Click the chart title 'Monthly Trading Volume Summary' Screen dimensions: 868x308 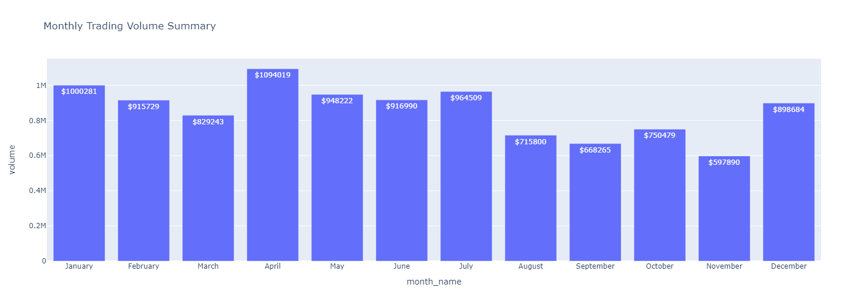click(130, 26)
